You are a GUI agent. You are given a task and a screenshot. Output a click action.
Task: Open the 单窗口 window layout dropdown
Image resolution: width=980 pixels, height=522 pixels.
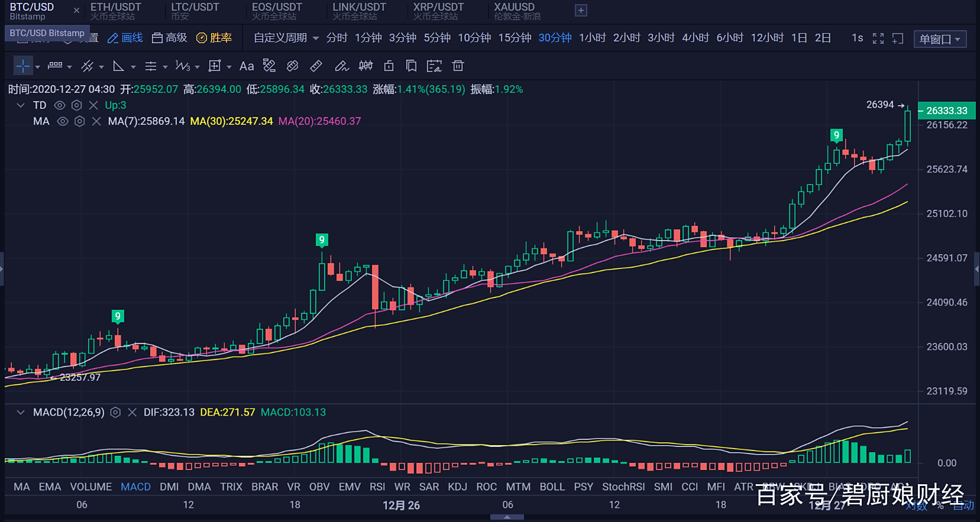click(940, 39)
